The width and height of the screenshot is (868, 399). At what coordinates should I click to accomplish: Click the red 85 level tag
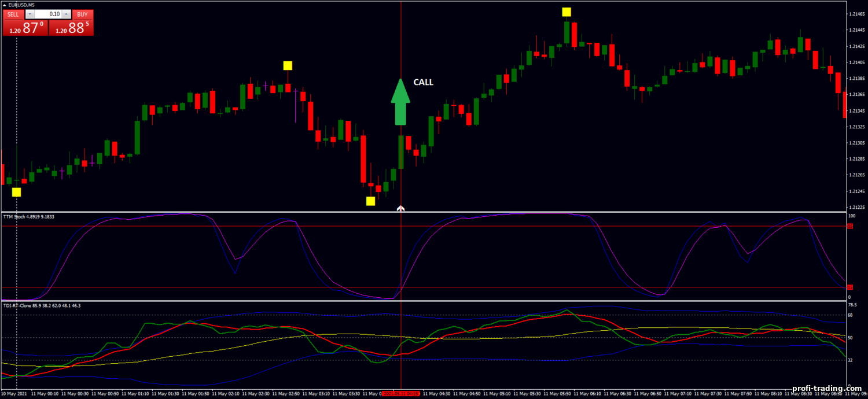coord(849,226)
